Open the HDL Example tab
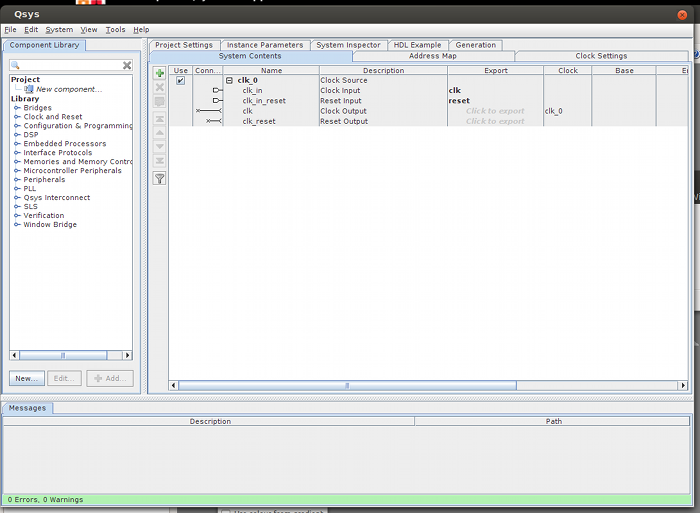 [x=417, y=45]
